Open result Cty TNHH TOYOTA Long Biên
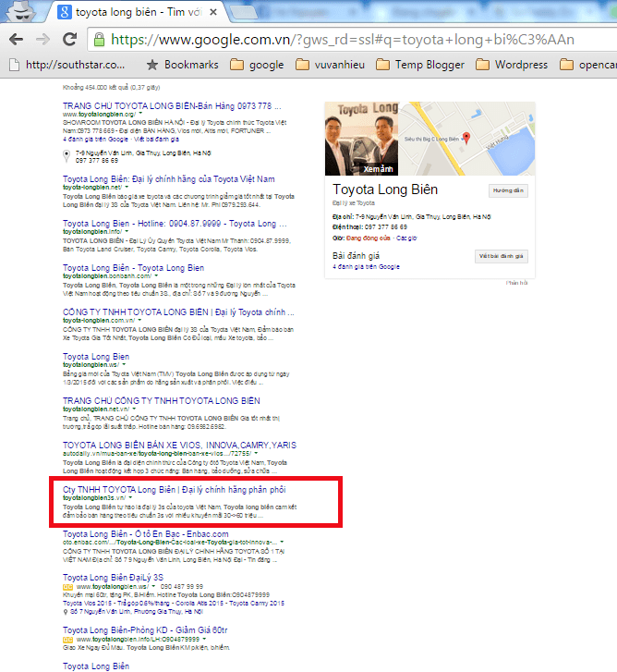 point(175,489)
